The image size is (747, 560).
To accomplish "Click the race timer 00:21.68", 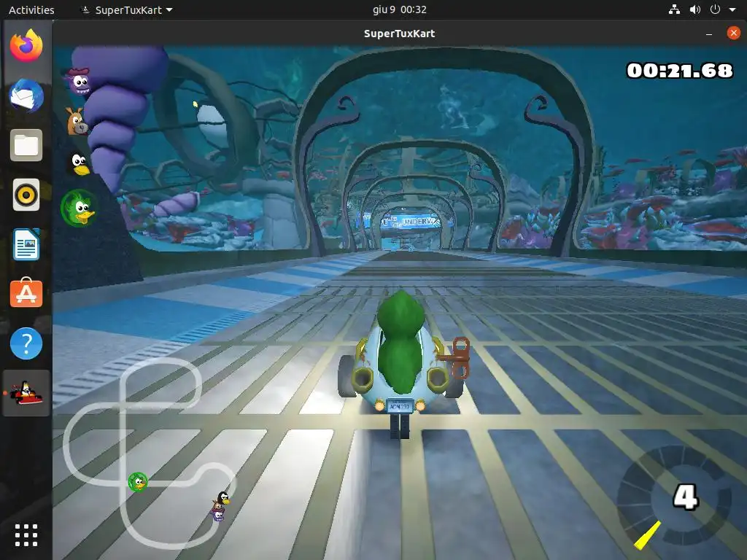I will click(x=679, y=71).
